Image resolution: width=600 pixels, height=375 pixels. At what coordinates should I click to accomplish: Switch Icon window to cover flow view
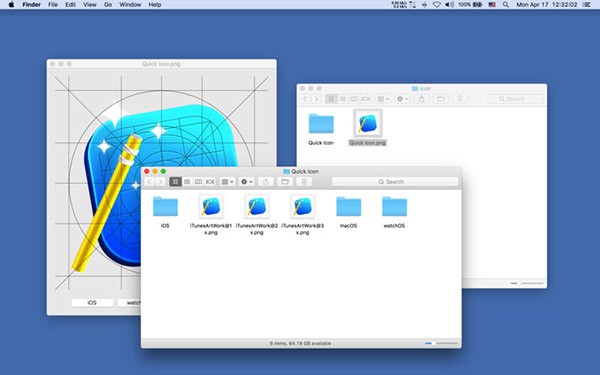pyautogui.click(x=366, y=99)
